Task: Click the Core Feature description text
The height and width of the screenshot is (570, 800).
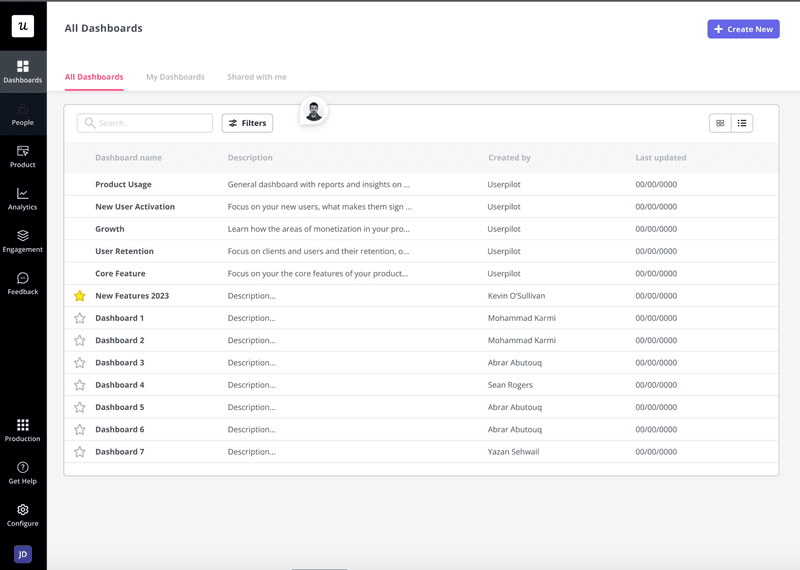Action: [317, 274]
